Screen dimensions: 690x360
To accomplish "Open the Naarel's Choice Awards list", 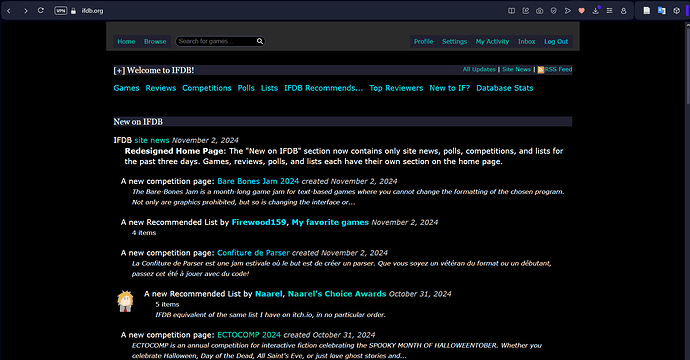I will (x=337, y=294).
